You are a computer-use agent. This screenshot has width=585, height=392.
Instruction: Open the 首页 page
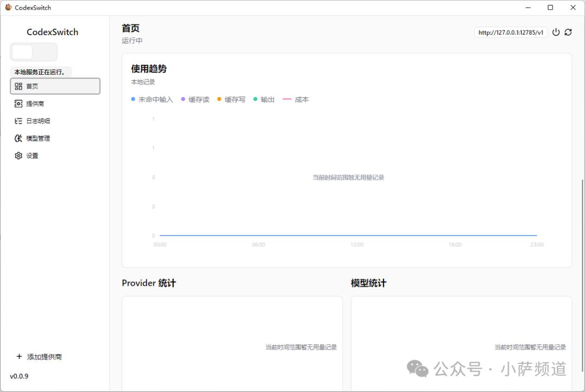click(x=55, y=86)
